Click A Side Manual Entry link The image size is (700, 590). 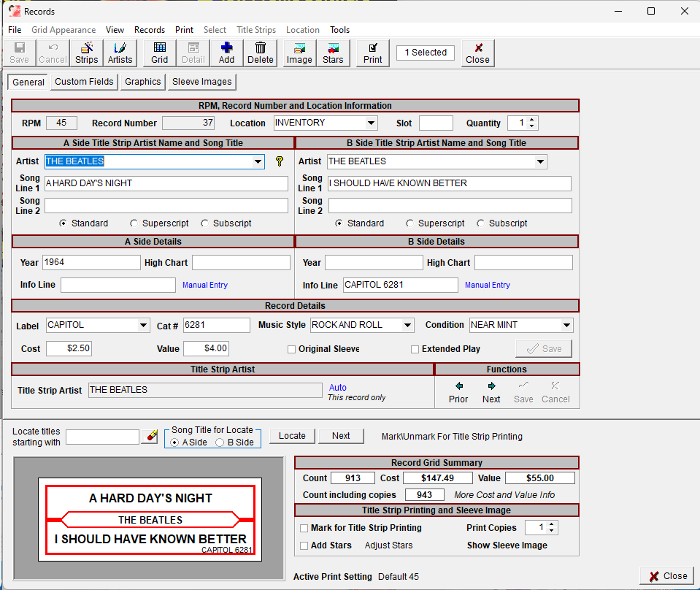pyautogui.click(x=205, y=285)
